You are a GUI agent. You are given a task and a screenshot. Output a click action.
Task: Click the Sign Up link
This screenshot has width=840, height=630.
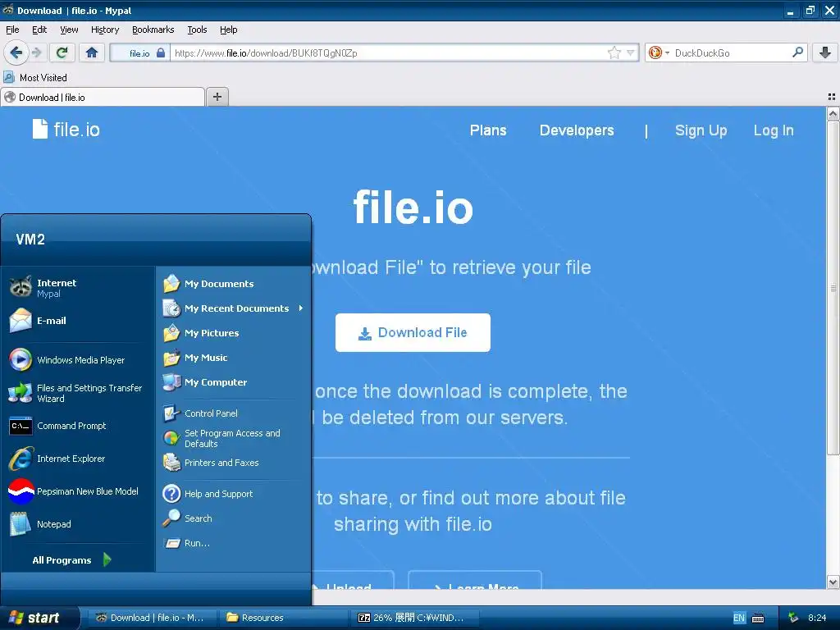coord(701,130)
